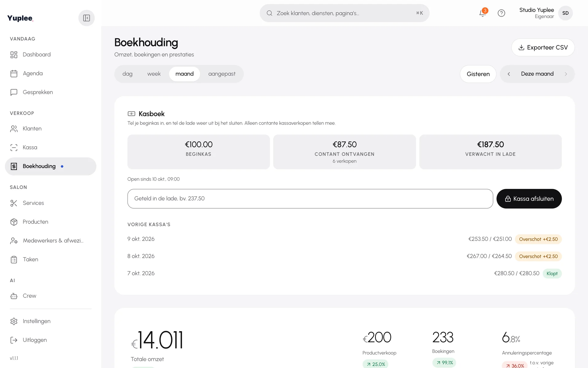Click the Kassa scanner icon
This screenshot has height=368, width=588.
tap(14, 148)
